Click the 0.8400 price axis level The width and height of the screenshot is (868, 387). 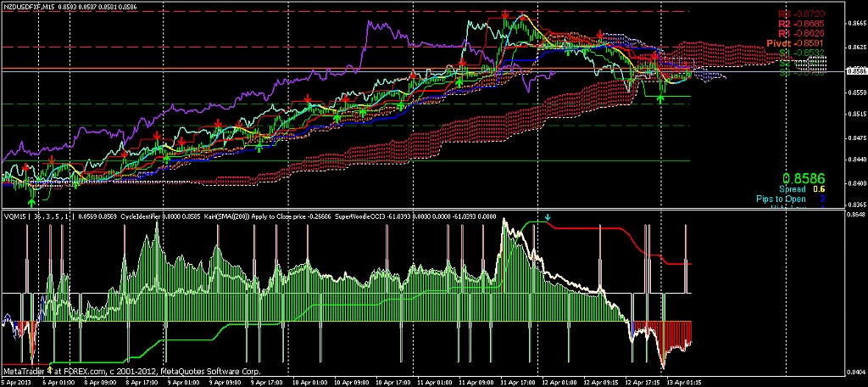click(856, 182)
